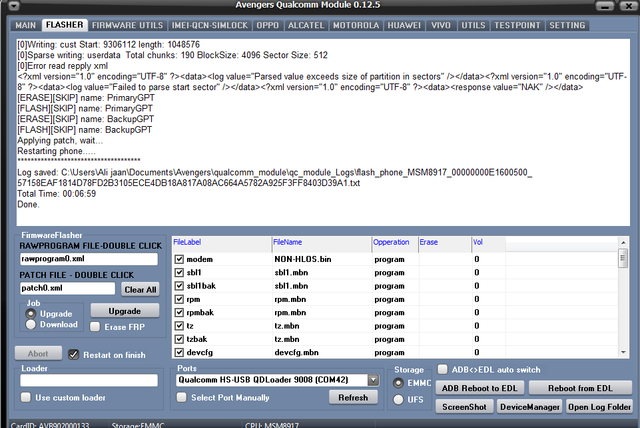
Task: Uncheck the sbl1bak partition checkbox
Action: pyautogui.click(x=179, y=286)
